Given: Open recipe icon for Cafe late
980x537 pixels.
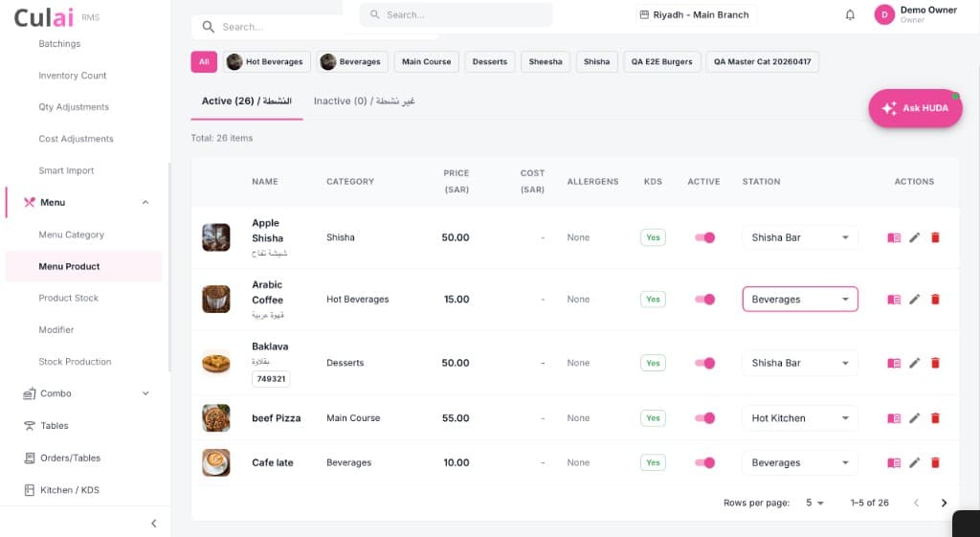Looking at the screenshot, I should (894, 462).
